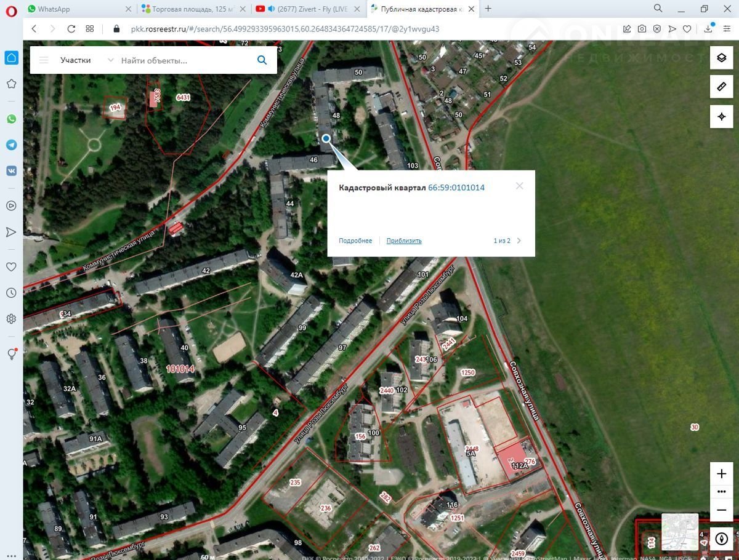
Task: Click the search magnifier in the map search box
Action: 262,60
